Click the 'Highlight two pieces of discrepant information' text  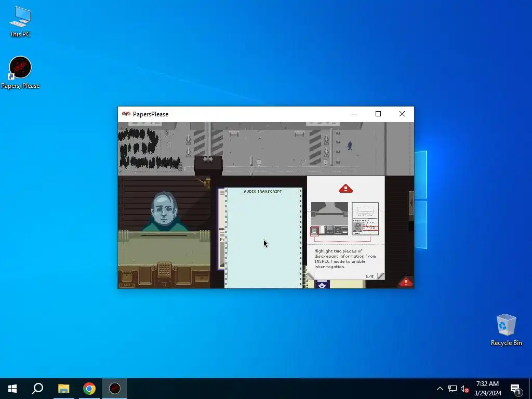pos(345,259)
